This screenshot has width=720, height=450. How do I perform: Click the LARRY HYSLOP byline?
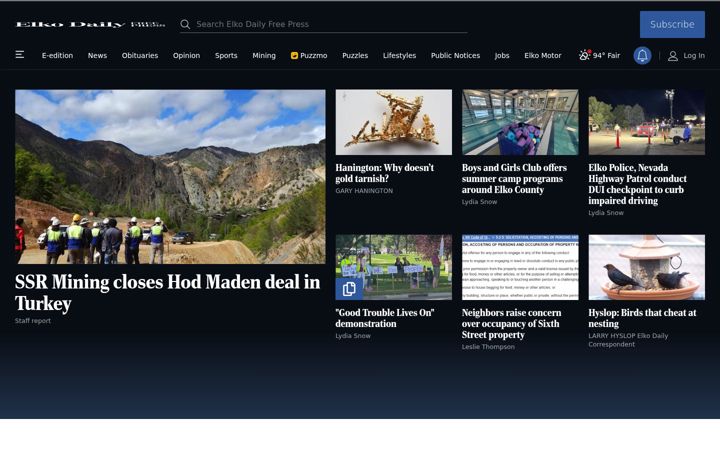[x=628, y=340]
